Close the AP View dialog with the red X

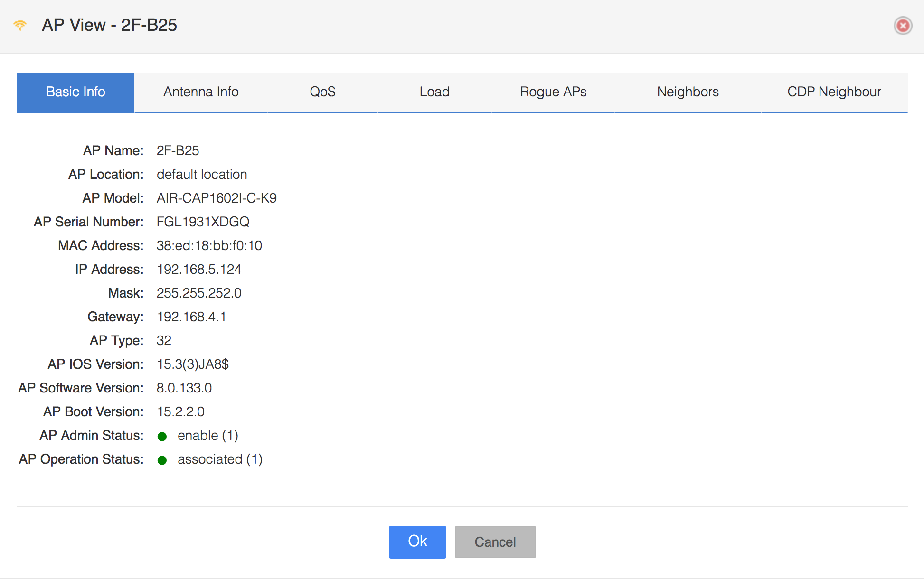tap(903, 26)
